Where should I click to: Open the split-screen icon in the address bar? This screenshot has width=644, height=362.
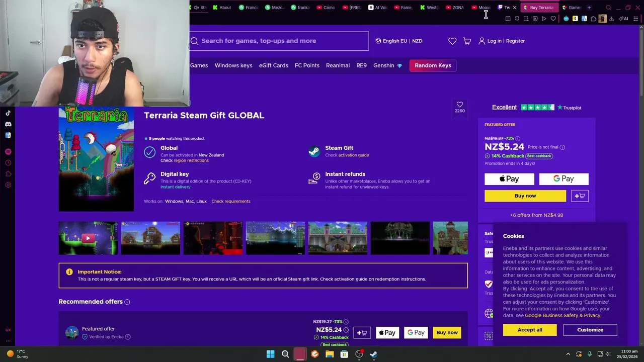pyautogui.click(x=508, y=19)
